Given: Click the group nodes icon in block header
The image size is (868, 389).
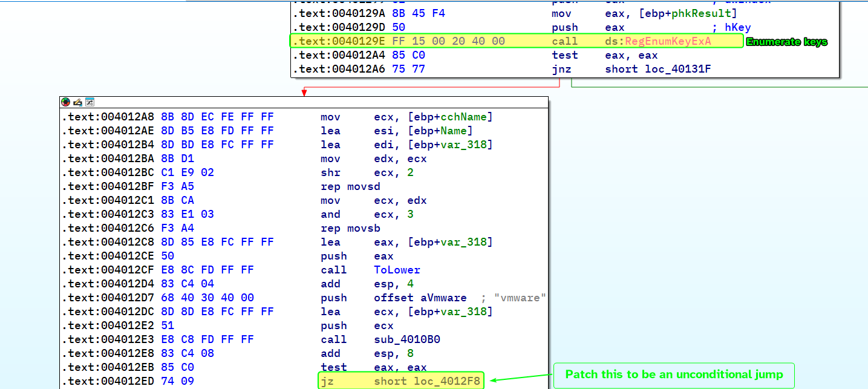Looking at the screenshot, I should (89, 102).
